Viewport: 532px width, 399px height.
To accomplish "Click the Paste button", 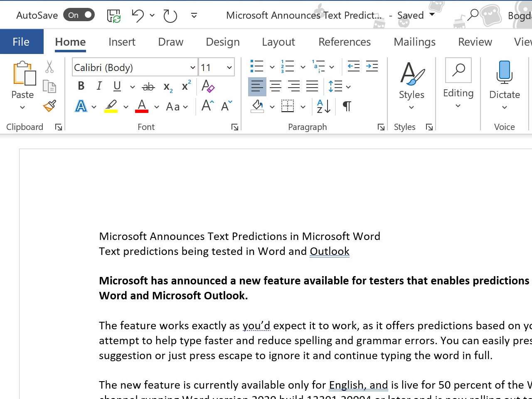I will pos(22,83).
